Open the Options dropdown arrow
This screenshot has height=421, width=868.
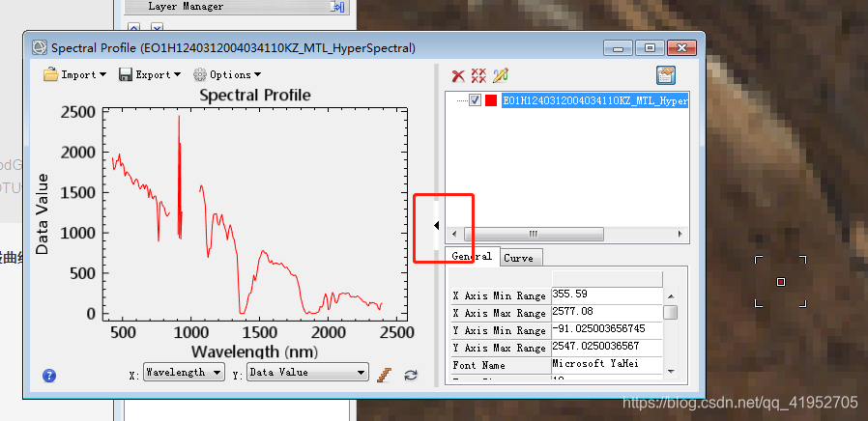[x=257, y=74]
